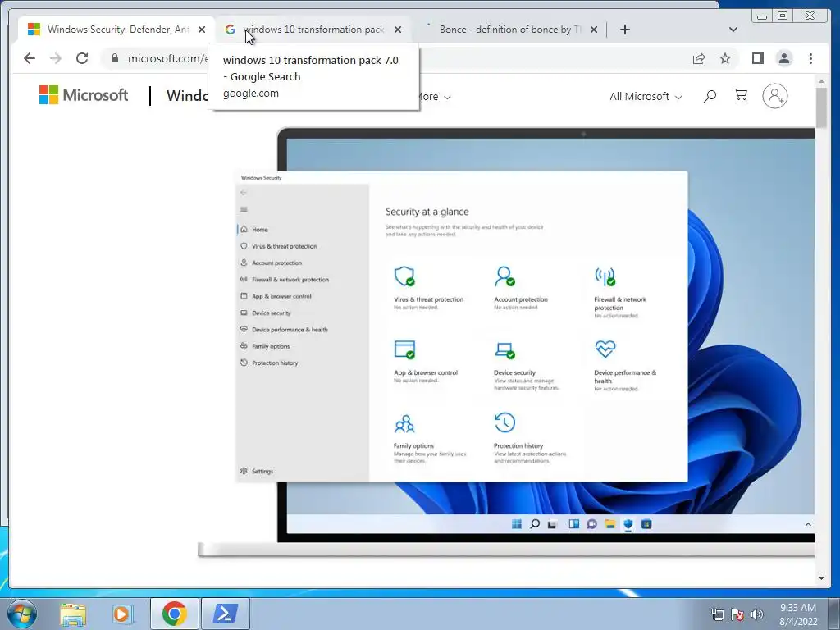
Task: Click the network tray icon
Action: (717, 614)
